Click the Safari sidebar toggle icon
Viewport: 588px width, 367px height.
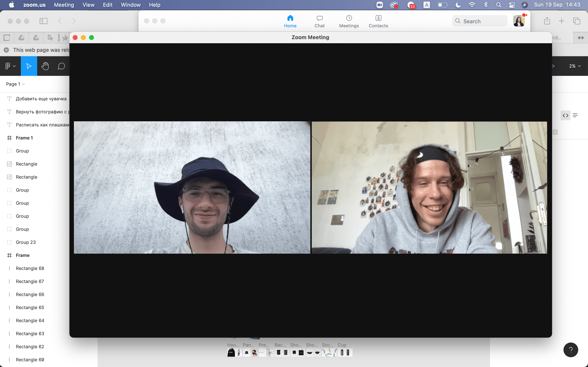coord(43,21)
